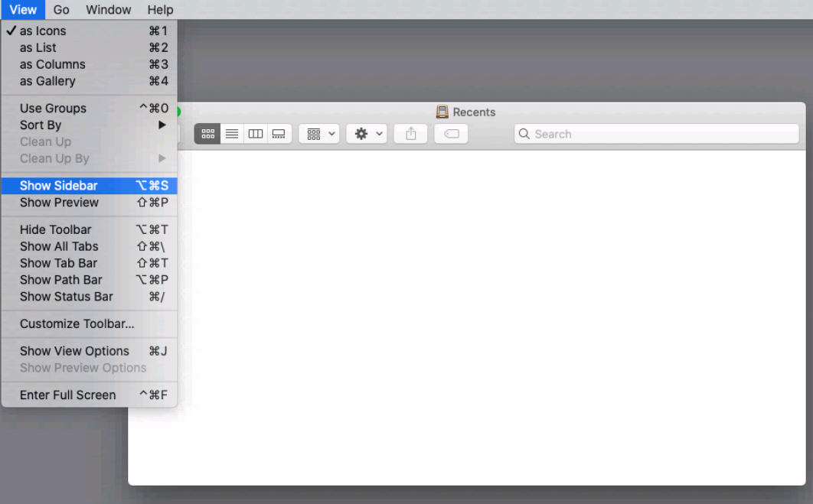Click the Recents folder title icon

442,112
